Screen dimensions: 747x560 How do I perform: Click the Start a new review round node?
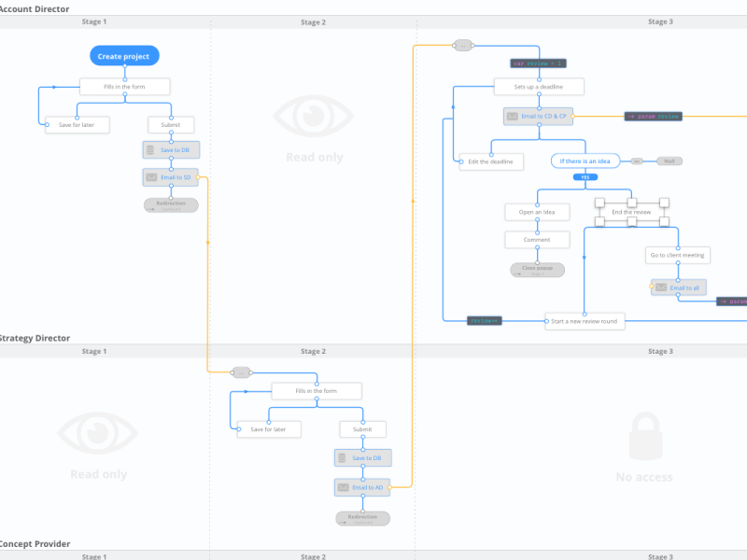585,321
